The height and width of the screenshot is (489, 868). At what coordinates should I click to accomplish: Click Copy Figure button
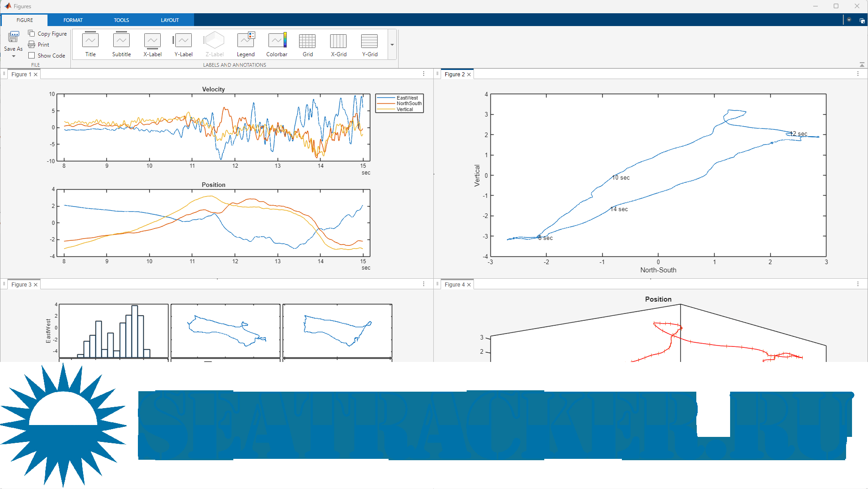coord(47,33)
